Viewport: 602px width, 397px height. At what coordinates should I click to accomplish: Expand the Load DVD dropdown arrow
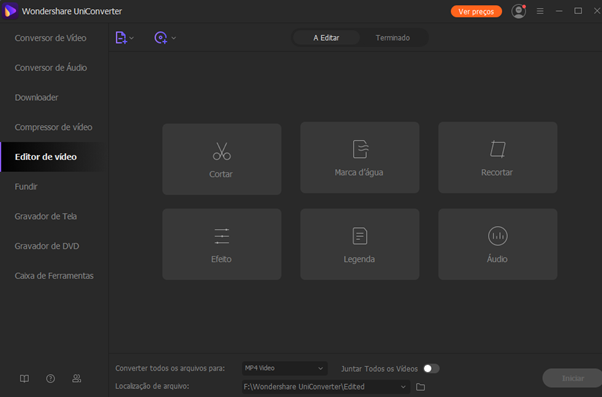tap(174, 38)
